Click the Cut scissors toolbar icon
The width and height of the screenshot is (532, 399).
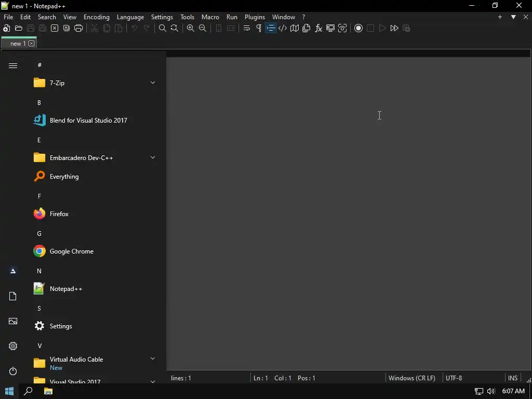95,28
